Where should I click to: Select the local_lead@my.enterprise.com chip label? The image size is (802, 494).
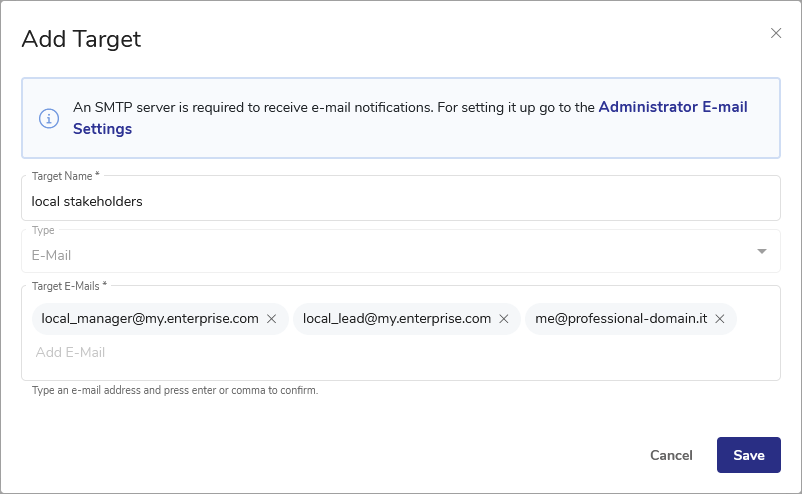[397, 319]
